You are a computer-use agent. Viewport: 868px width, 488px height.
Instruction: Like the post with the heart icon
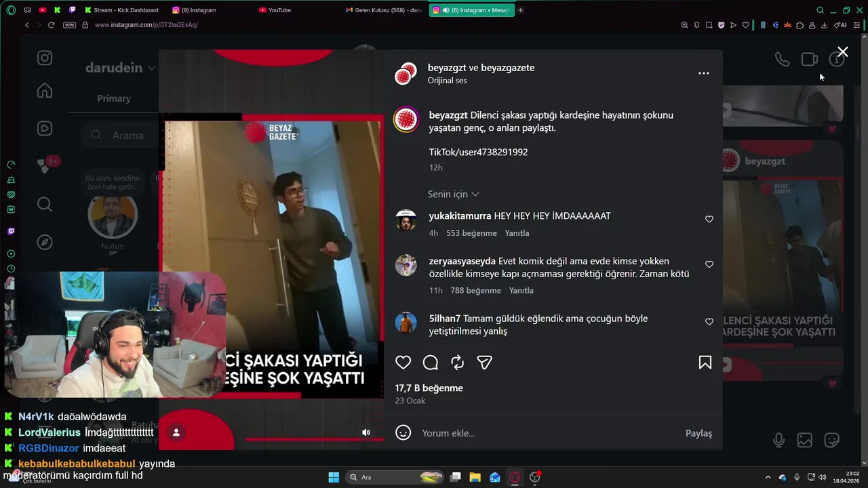pyautogui.click(x=403, y=363)
